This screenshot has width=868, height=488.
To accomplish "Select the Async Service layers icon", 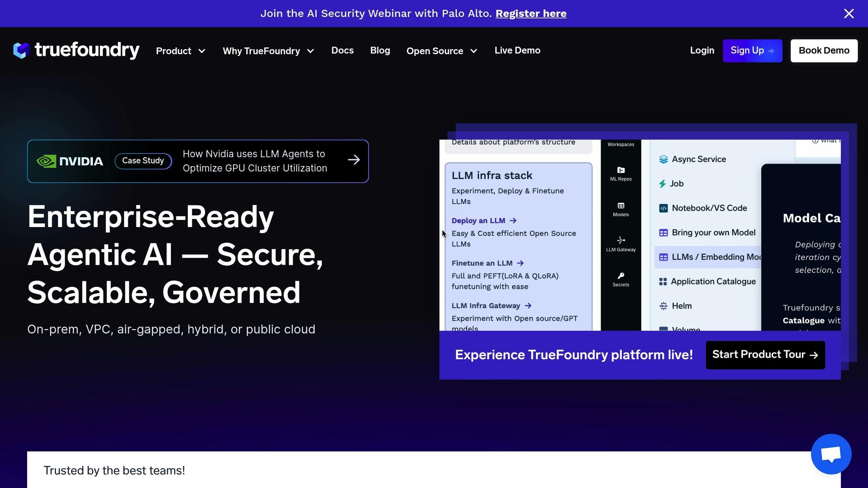I will tap(663, 159).
